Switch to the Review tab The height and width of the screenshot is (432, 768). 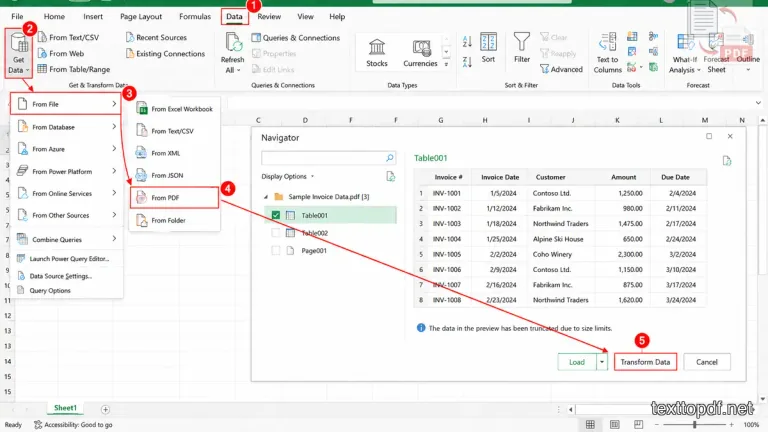pos(269,16)
